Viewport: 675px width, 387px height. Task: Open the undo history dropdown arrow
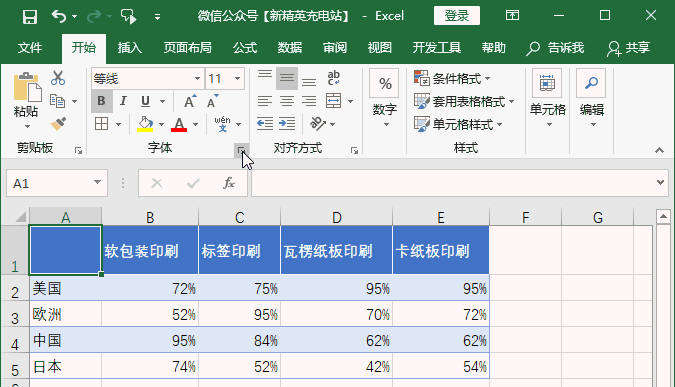coord(74,17)
